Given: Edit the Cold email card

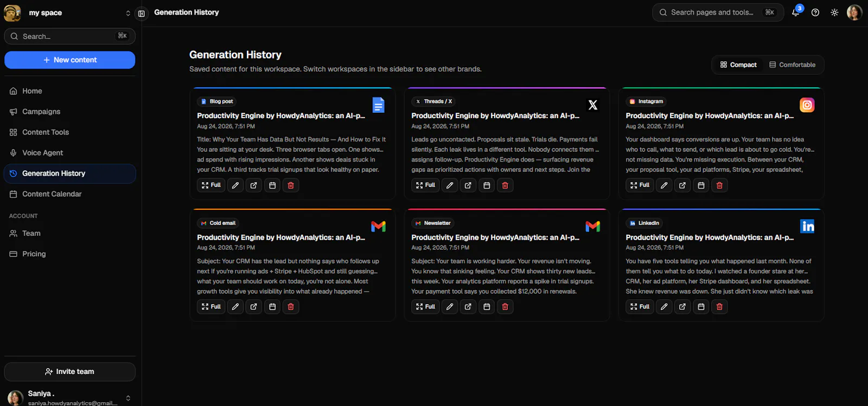Looking at the screenshot, I should [x=235, y=307].
